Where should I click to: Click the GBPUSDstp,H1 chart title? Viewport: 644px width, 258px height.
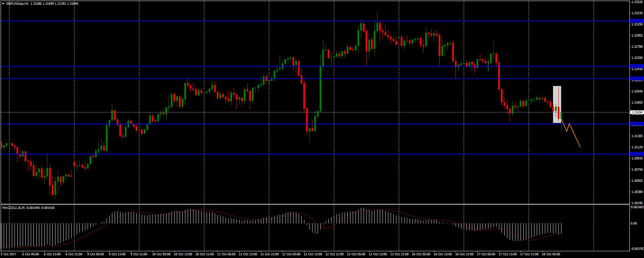point(17,4)
